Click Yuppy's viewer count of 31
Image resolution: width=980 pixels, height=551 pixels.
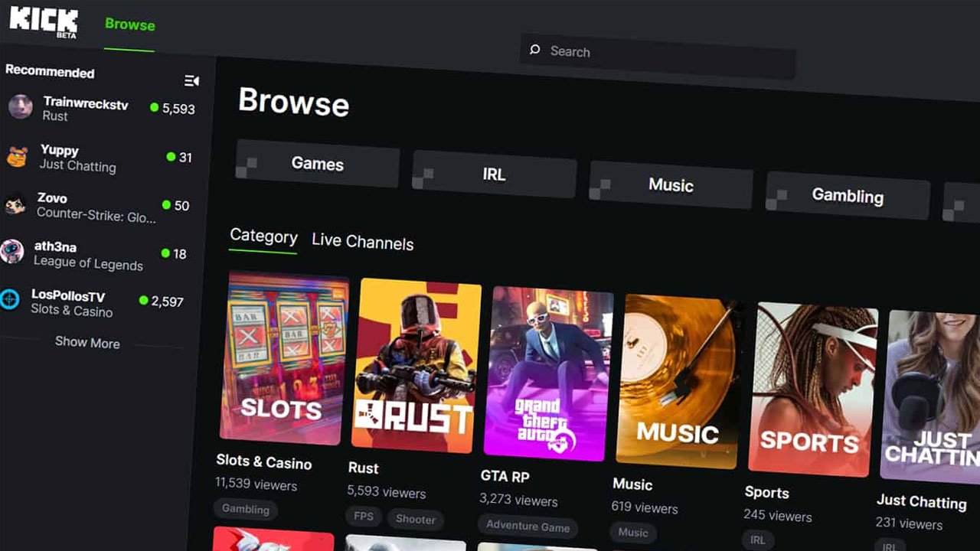click(x=185, y=157)
